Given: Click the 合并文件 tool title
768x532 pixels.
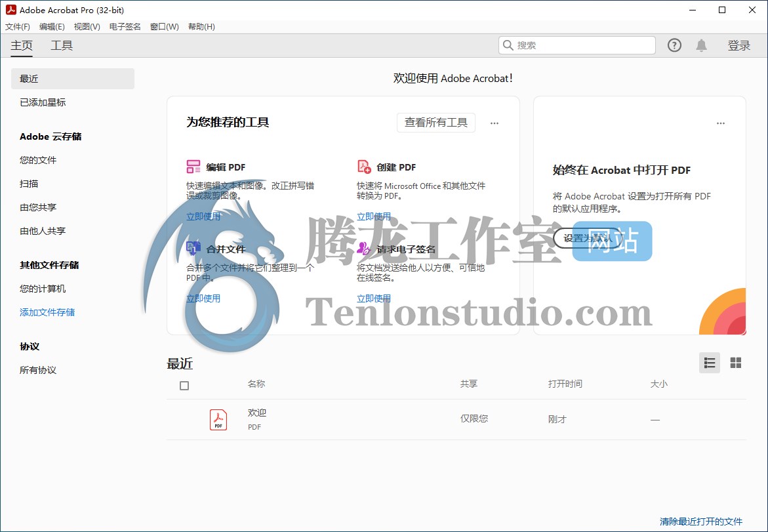Looking at the screenshot, I should [x=226, y=249].
